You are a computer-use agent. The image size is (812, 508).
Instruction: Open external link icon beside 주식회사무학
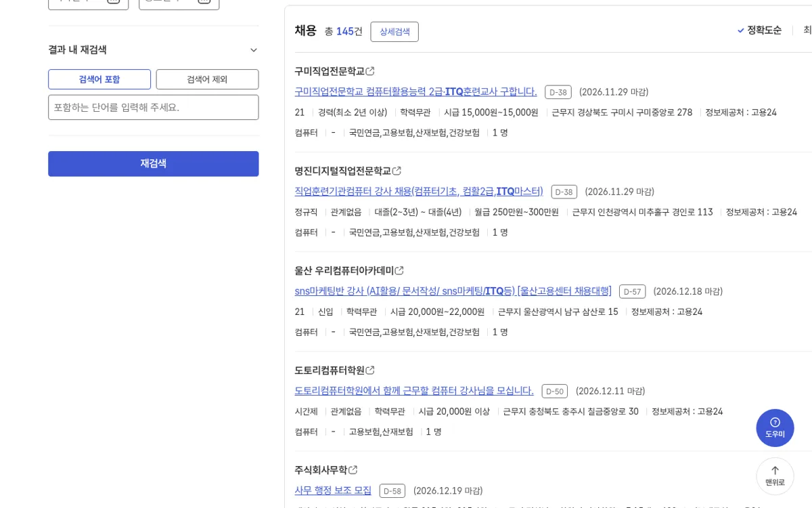(353, 469)
